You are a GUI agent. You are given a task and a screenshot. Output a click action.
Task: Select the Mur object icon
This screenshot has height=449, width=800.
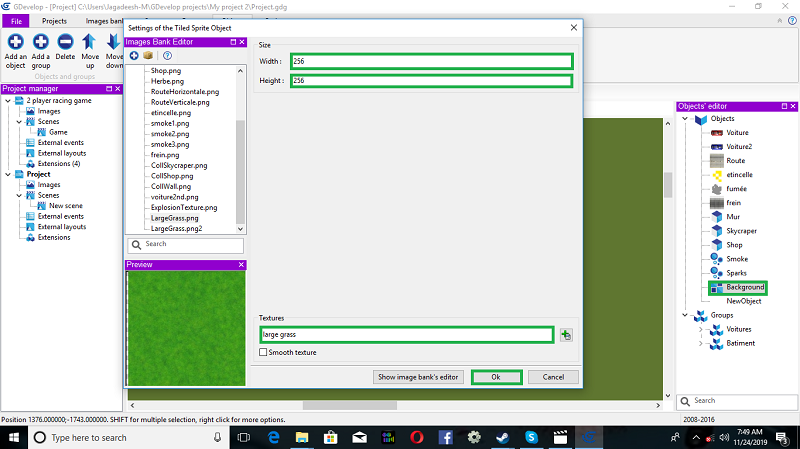(717, 217)
